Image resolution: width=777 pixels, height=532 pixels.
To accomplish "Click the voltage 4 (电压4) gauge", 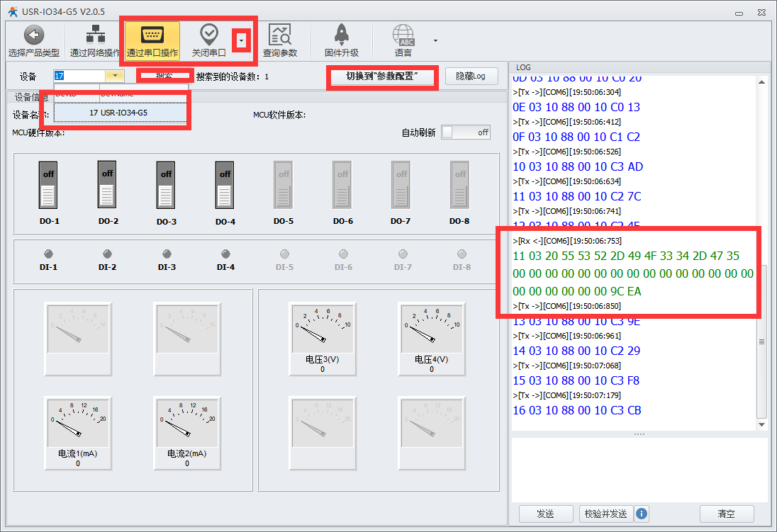I will pos(432,339).
